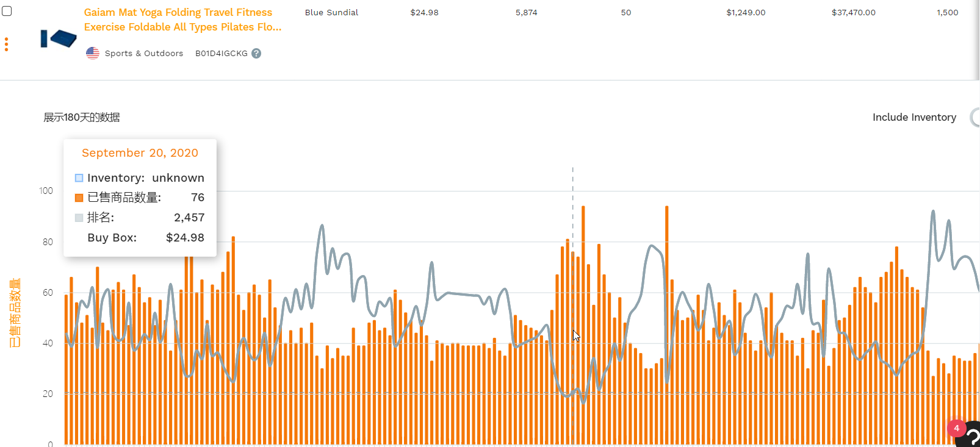Click the gray rank legend square in tooltip

pyautogui.click(x=79, y=218)
